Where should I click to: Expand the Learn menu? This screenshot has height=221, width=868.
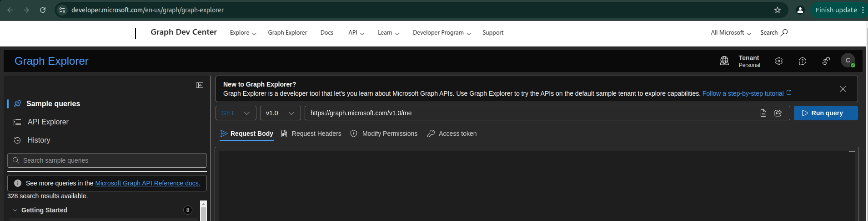coord(389,33)
